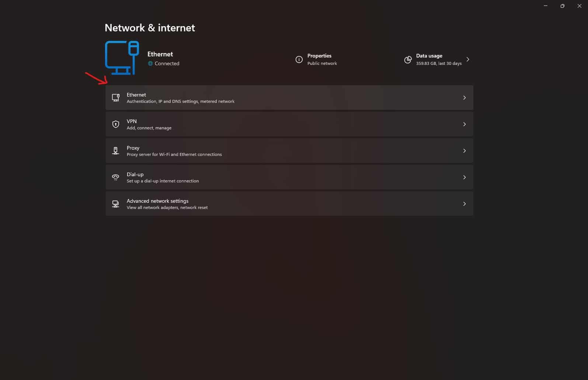Click the Advanced network settings computer icon
This screenshot has width=588, height=380.
(116, 204)
